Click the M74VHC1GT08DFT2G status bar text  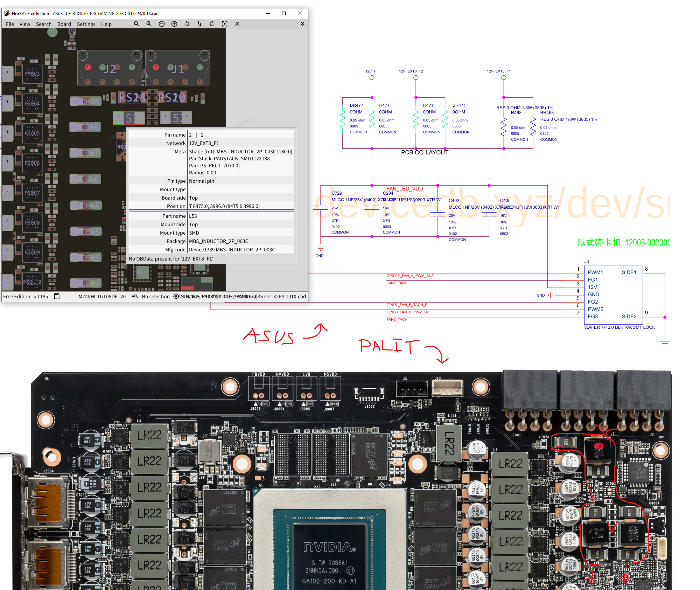point(103,297)
